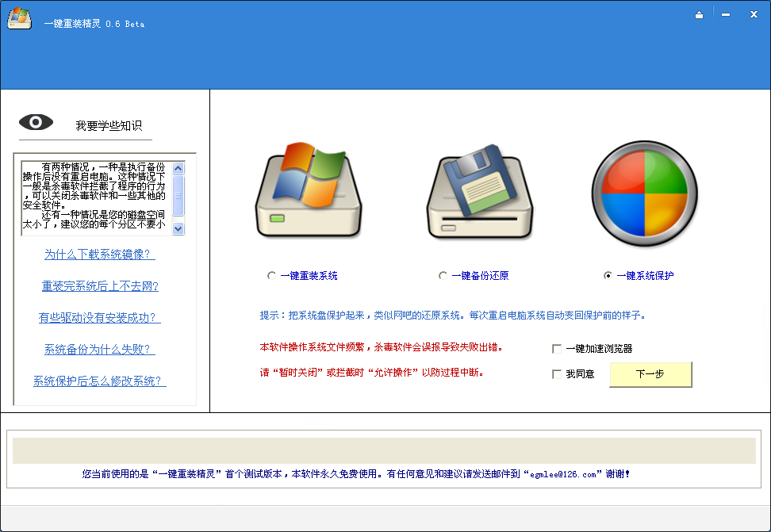Click the floppy disk backup drive icon

click(479, 192)
